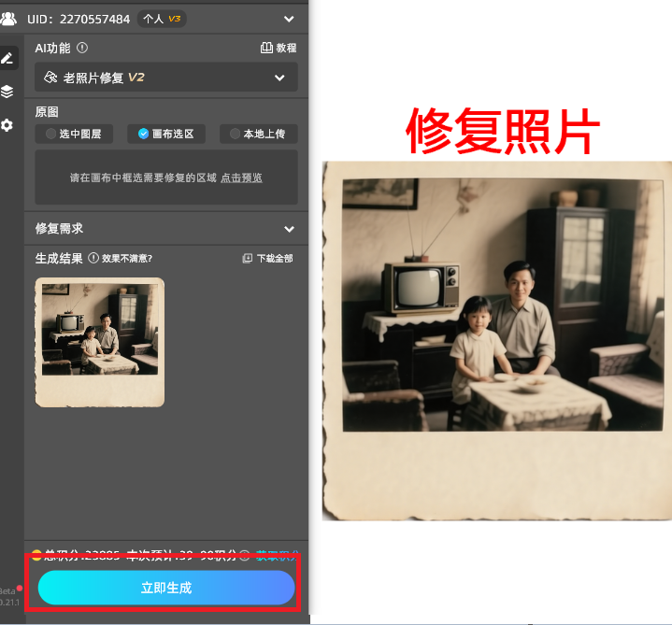Click the 立即生成 generate button
This screenshot has height=625, width=672.
(166, 588)
